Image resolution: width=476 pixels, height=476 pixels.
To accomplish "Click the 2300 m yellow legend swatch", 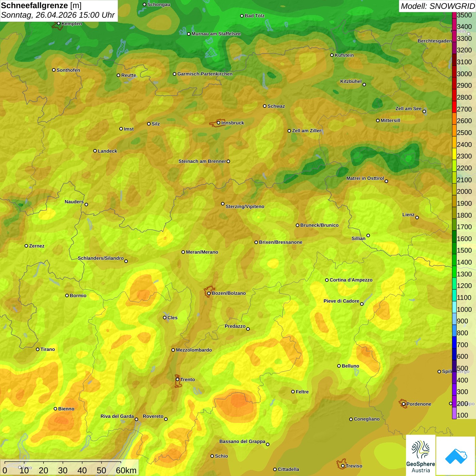I will point(454,154).
